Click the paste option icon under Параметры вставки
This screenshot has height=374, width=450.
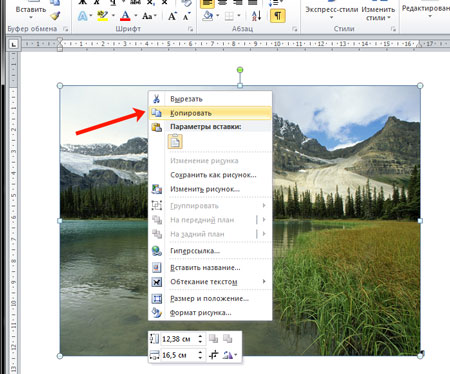pos(175,141)
